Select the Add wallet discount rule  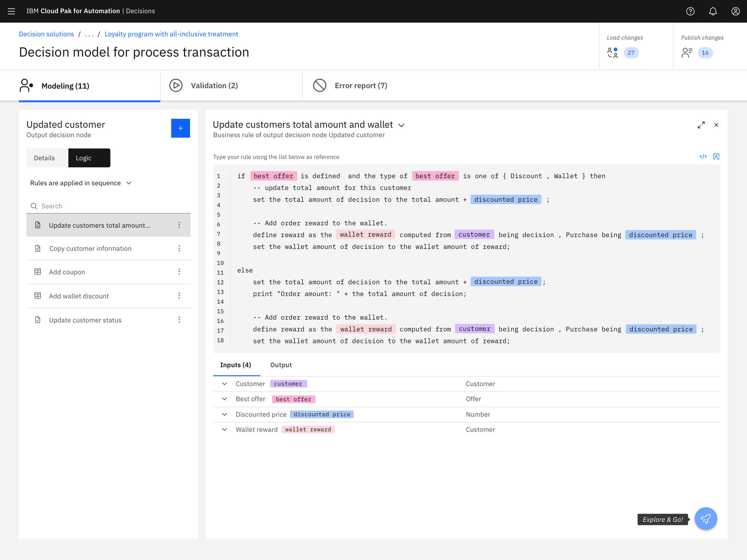click(x=108, y=296)
